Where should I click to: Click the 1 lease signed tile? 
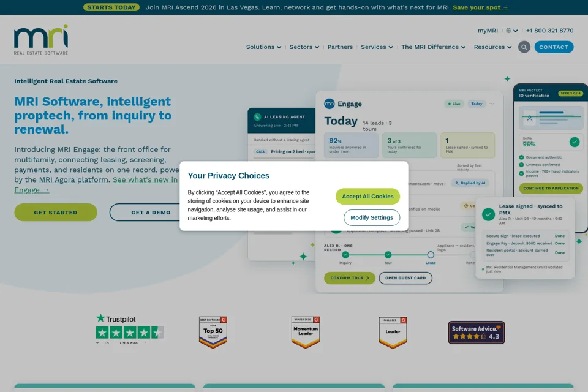point(467,145)
